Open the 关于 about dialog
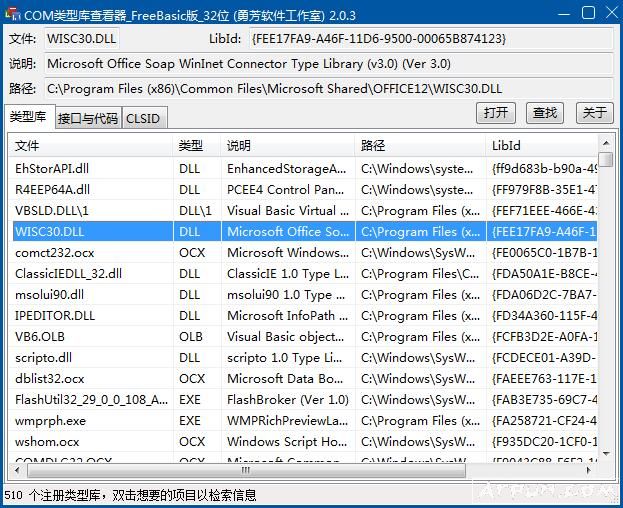623x508 pixels. (x=595, y=113)
